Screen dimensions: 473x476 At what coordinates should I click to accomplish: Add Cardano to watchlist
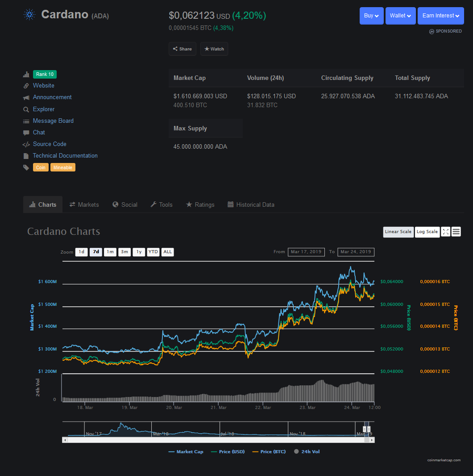click(x=214, y=49)
